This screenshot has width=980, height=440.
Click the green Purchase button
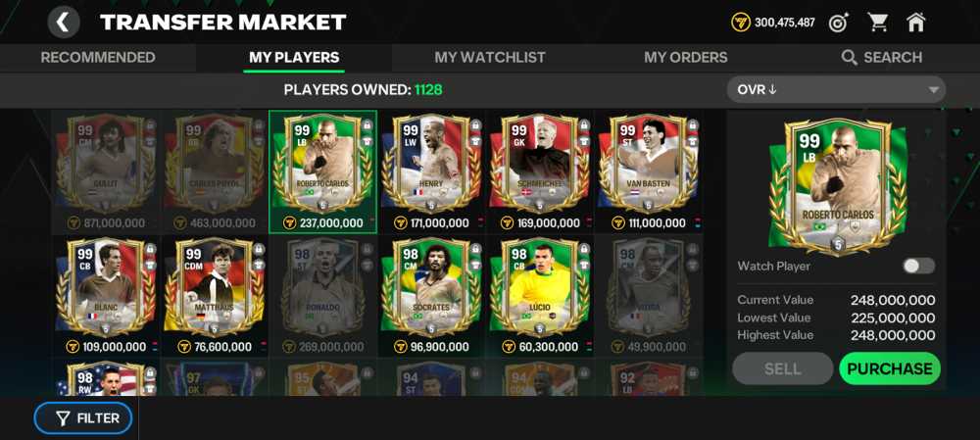tap(890, 368)
